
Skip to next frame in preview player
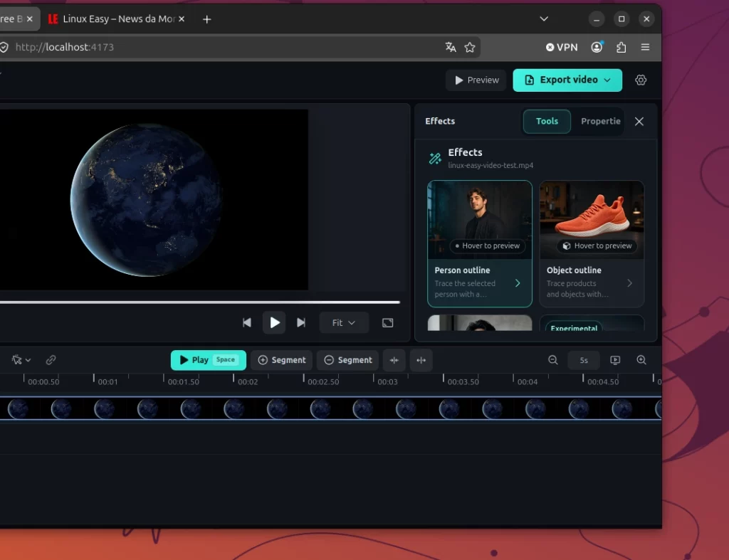(301, 322)
